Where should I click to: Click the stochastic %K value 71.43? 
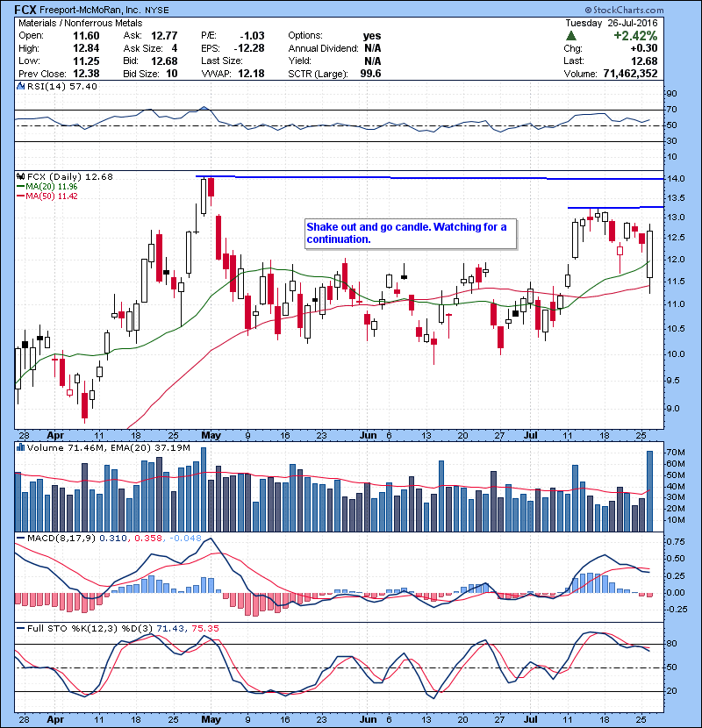[170, 629]
